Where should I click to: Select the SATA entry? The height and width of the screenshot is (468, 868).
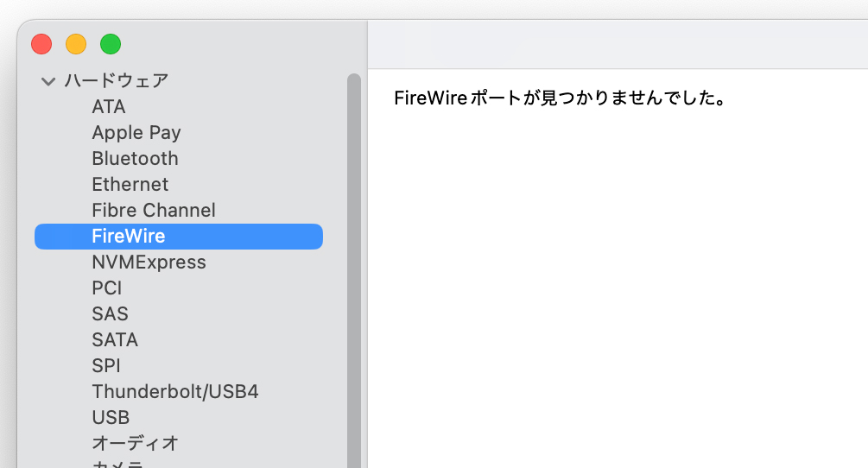coord(115,340)
